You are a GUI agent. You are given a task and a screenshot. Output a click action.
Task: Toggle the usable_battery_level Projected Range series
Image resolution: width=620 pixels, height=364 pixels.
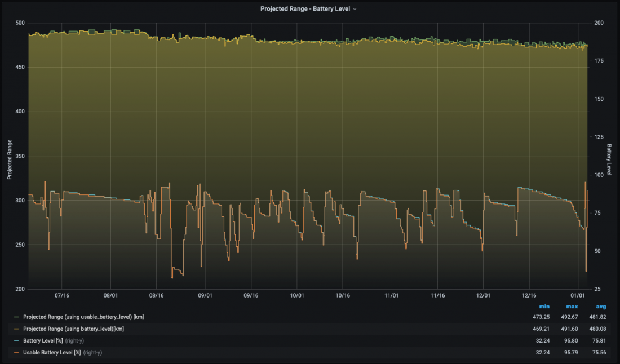point(83,317)
